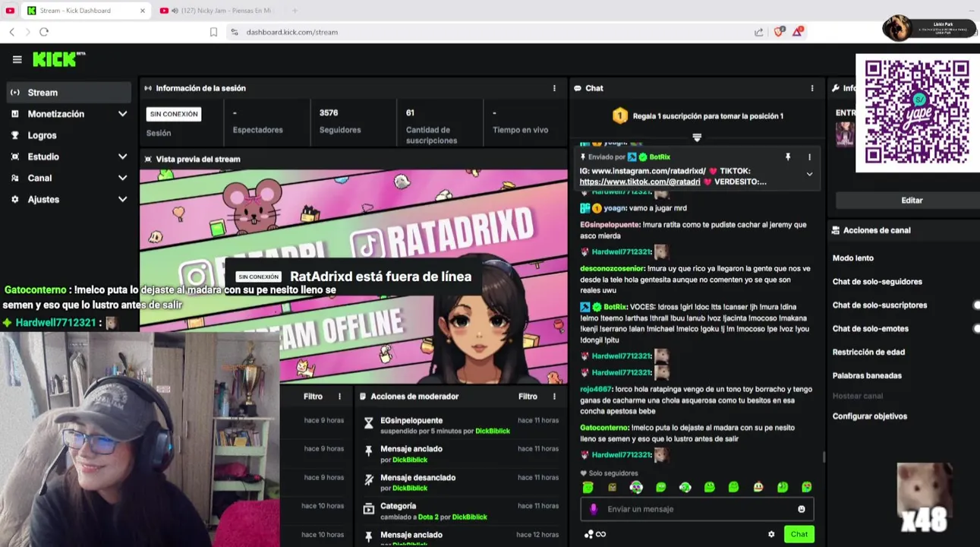Open Filtro in panel left of moderator actions
This screenshot has height=547, width=980.
pyautogui.click(x=313, y=397)
